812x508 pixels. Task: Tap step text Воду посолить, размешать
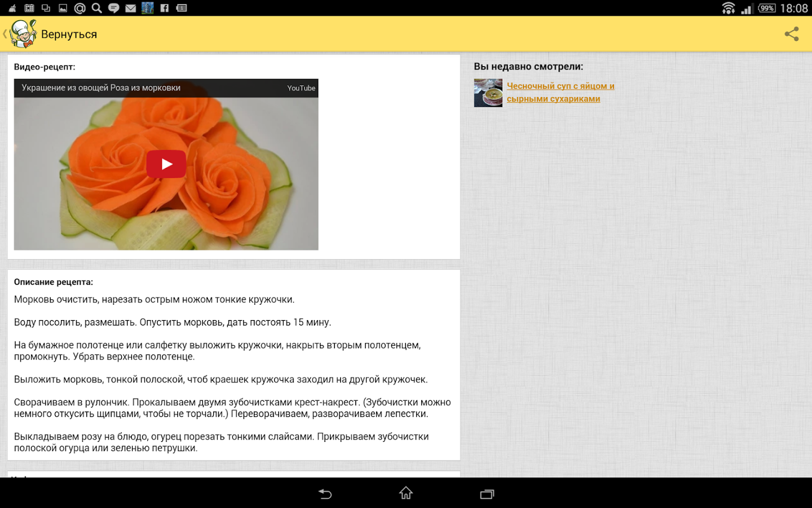click(x=173, y=322)
